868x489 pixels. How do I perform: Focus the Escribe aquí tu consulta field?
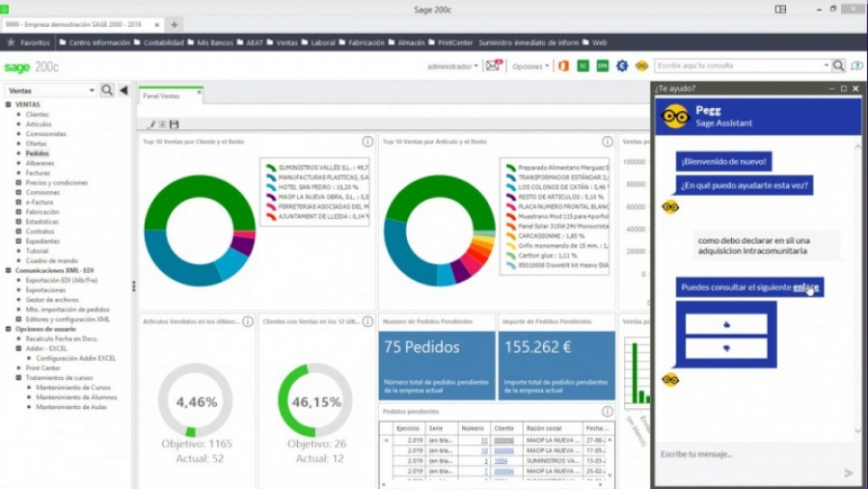pos(739,66)
